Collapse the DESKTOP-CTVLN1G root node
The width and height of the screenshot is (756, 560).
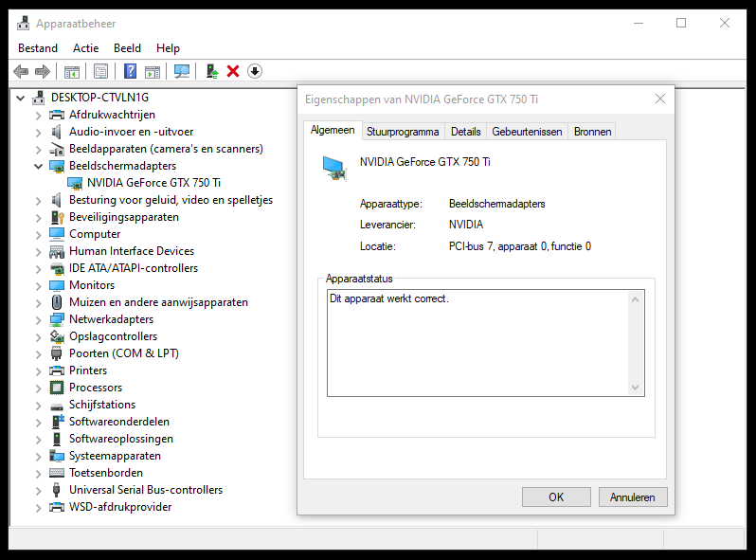pos(20,98)
